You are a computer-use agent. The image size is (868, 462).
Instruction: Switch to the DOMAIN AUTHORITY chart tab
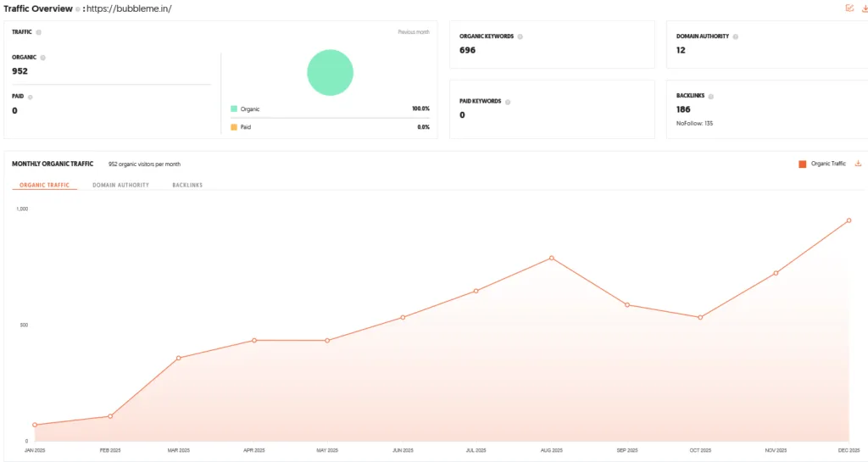click(x=120, y=185)
